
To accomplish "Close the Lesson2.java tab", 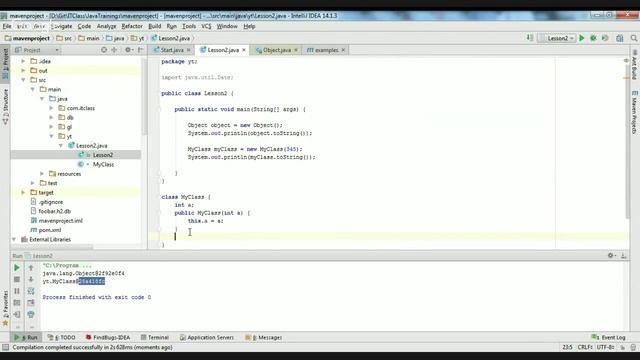I will coord(244,50).
